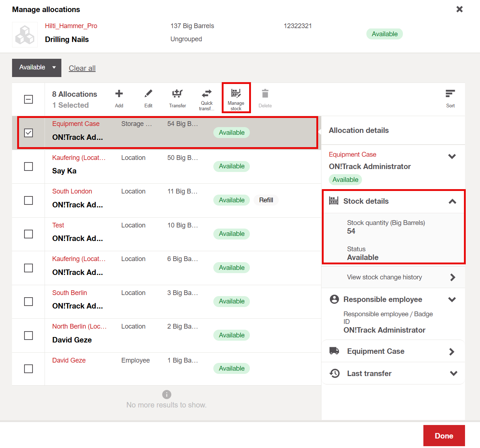
Task: Tick the David Geze employee row checkbox
Action: [28, 369]
